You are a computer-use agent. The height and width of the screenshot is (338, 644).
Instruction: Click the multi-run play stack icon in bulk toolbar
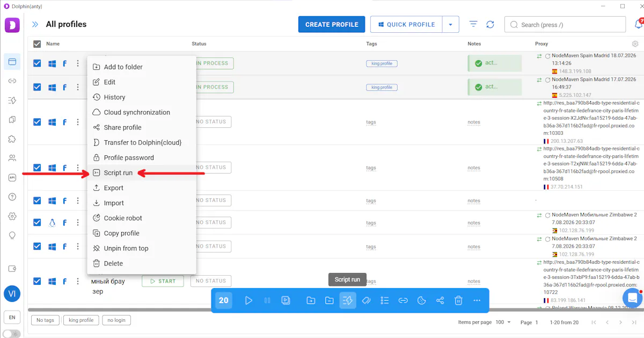click(286, 300)
